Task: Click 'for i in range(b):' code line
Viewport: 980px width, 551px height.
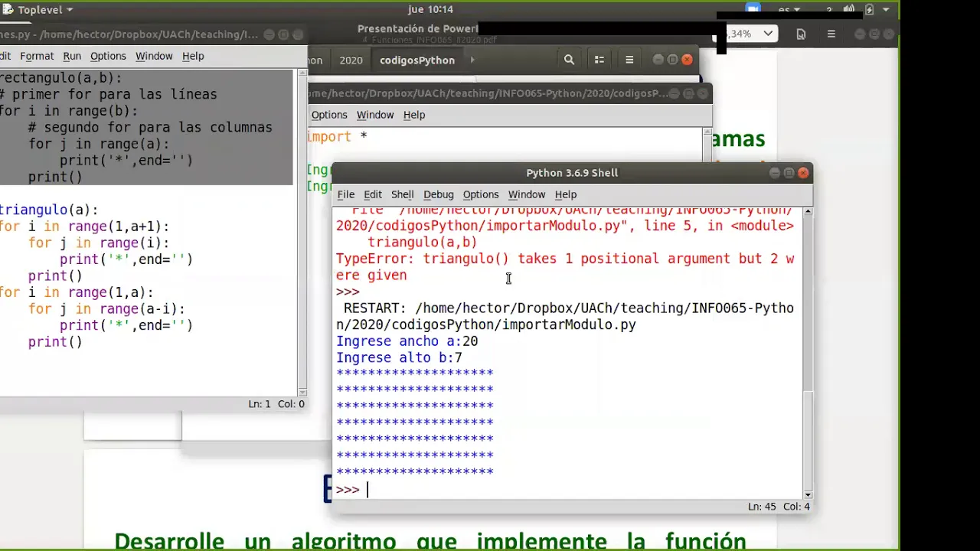Action: 69,111
